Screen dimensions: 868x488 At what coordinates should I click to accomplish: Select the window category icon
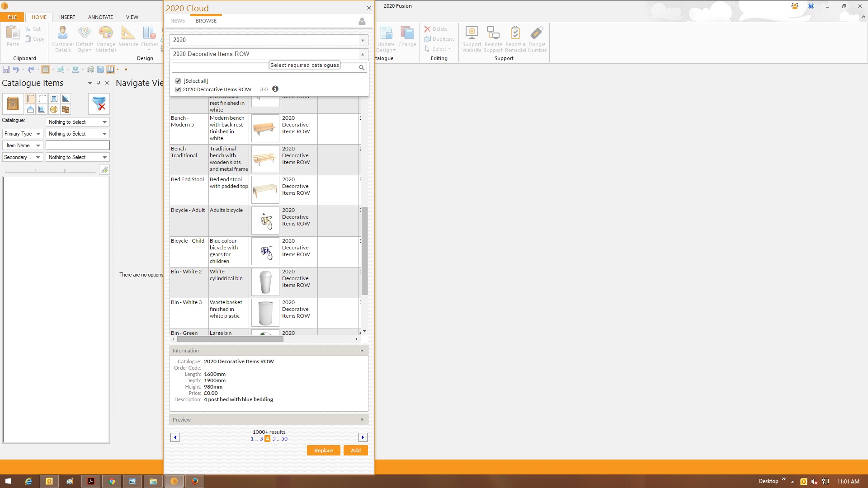[66, 99]
